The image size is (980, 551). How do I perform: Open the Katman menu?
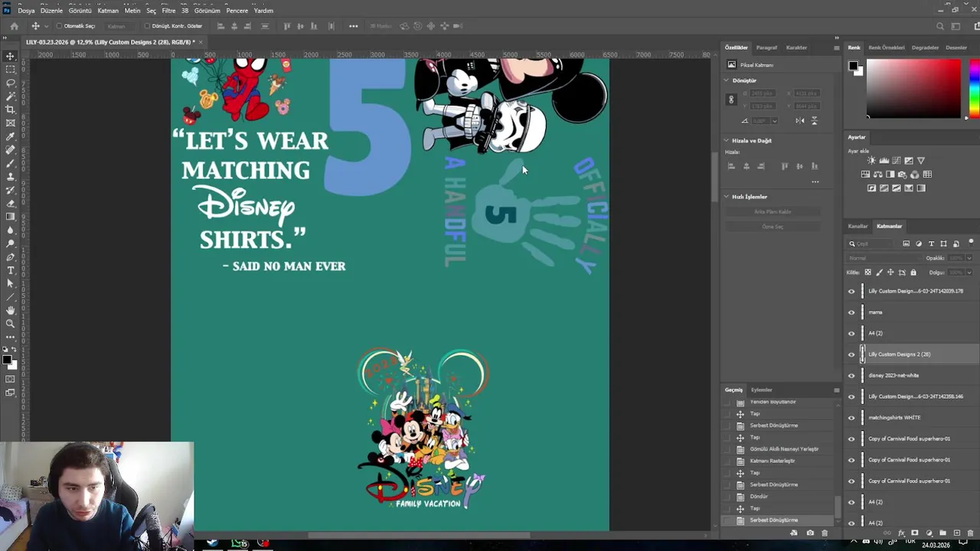point(108,11)
